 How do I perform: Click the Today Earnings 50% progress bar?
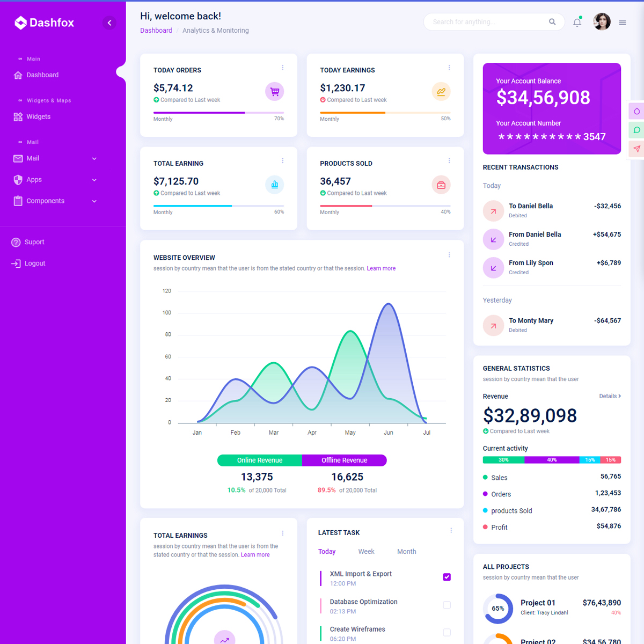[x=385, y=113]
